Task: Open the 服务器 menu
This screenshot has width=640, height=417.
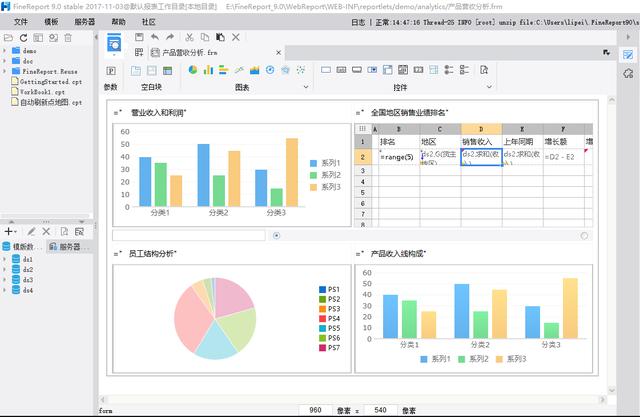Action: pyautogui.click(x=85, y=22)
